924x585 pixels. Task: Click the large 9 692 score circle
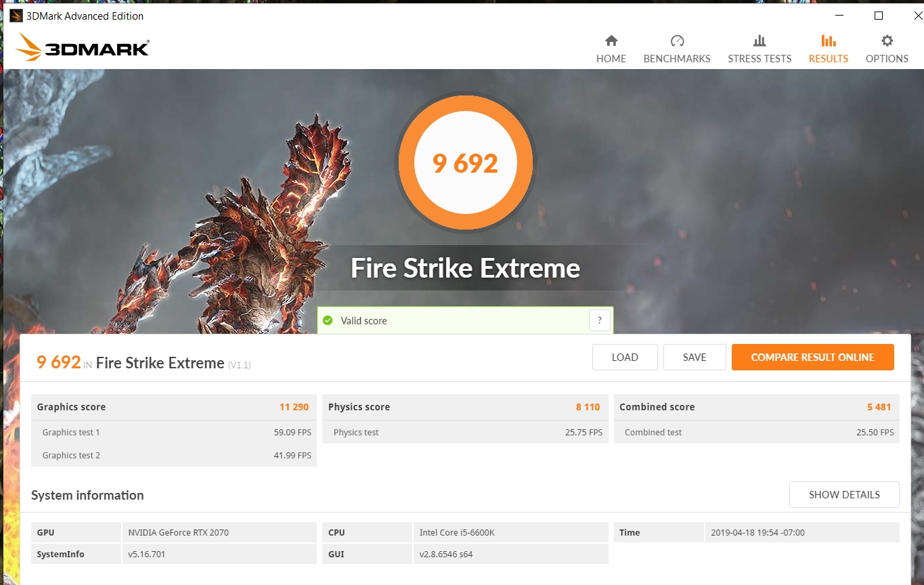[x=465, y=164]
